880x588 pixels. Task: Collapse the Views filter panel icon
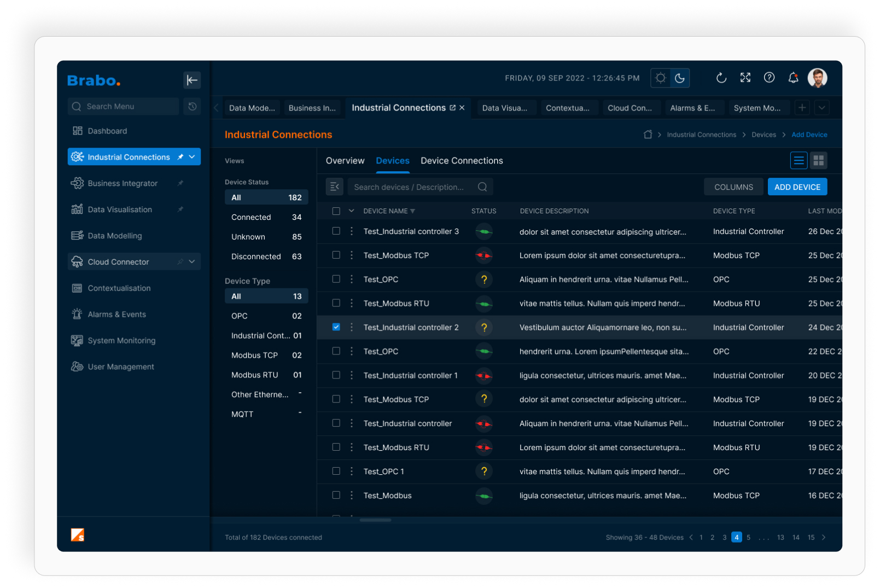(334, 187)
